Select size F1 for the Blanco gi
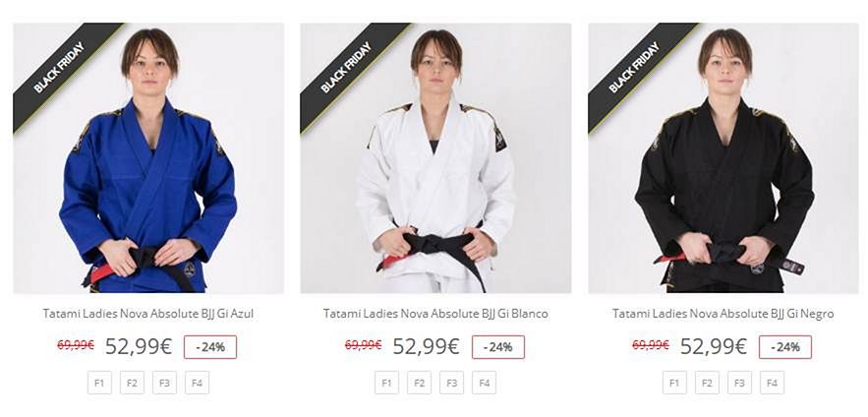Screen dimensions: 868x417 (386, 383)
